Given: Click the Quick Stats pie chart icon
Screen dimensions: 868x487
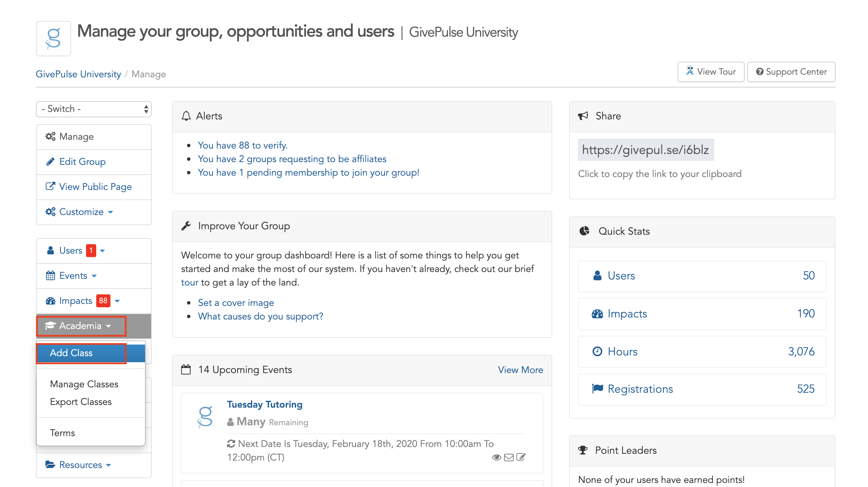Looking at the screenshot, I should tap(584, 231).
